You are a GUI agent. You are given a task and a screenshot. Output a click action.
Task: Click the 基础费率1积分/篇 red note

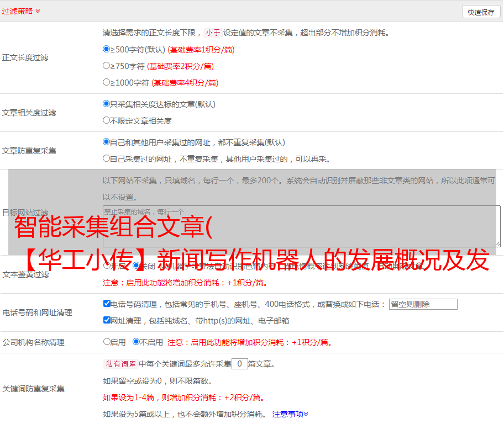pyautogui.click(x=201, y=50)
